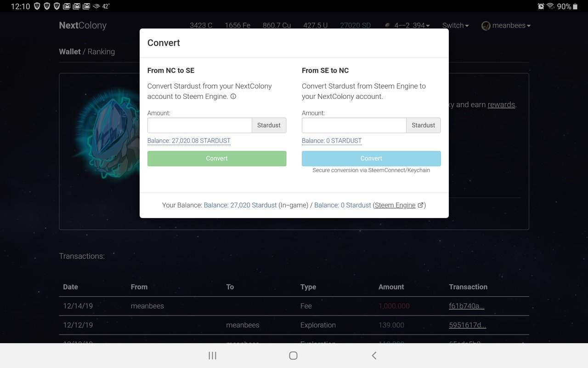588x368 pixels.
Task: Click the in-game Balance: 27,020 Stardust
Action: (240, 205)
